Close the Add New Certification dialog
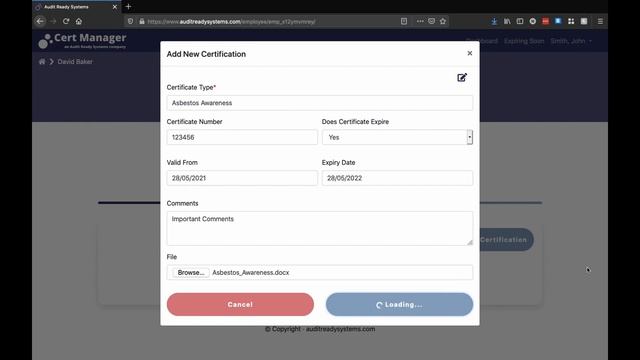This screenshot has width=640, height=360. pyautogui.click(x=470, y=53)
